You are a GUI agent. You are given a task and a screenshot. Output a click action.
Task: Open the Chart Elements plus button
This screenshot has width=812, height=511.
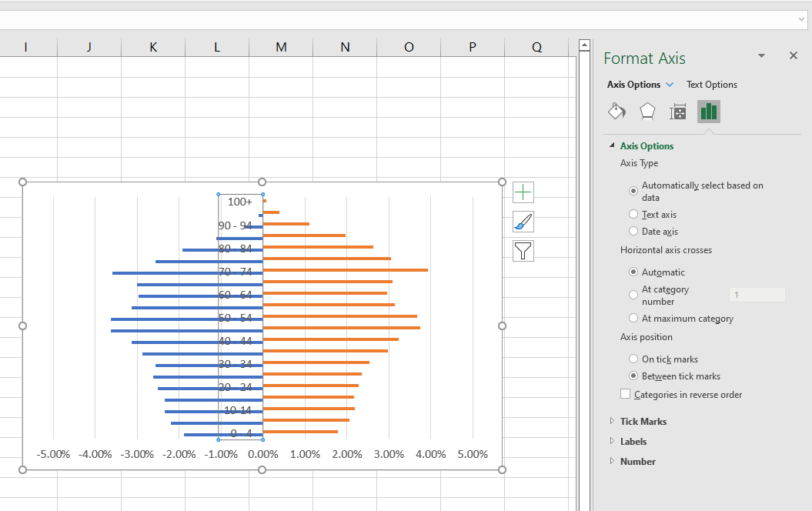[523, 192]
